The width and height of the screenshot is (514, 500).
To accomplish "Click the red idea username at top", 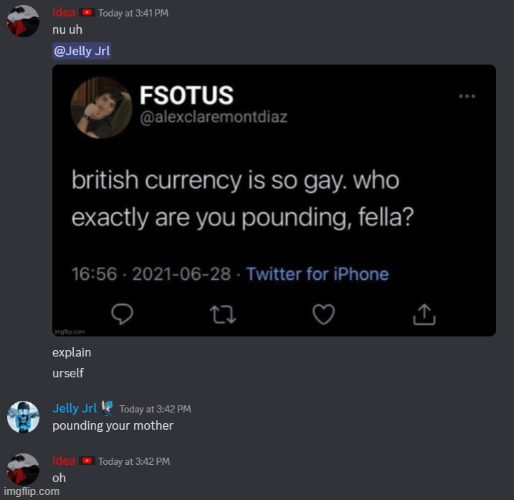I will click(x=64, y=13).
